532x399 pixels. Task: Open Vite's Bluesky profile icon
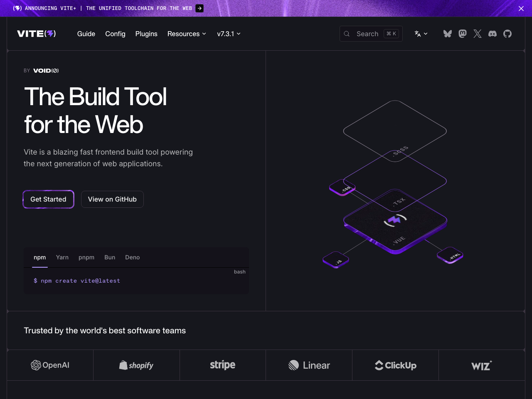[x=447, y=34]
